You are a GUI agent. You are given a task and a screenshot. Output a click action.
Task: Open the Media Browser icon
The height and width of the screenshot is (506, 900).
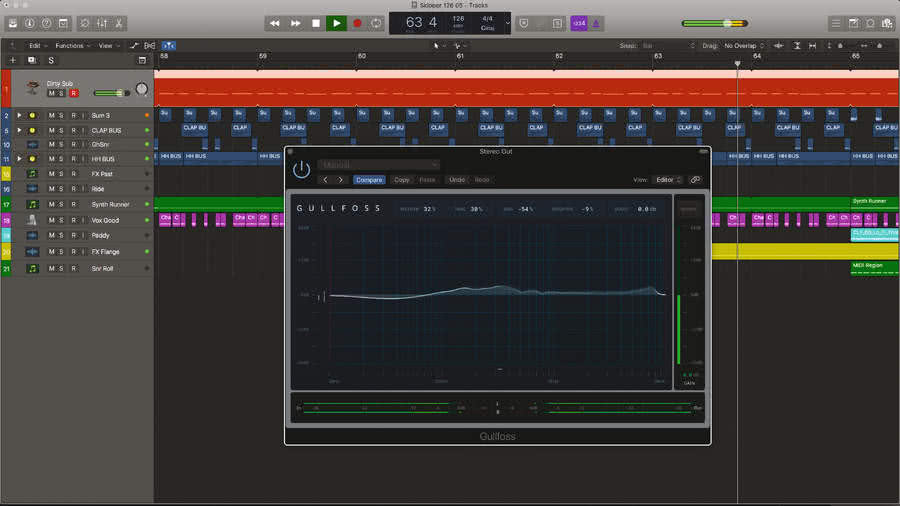coord(887,24)
